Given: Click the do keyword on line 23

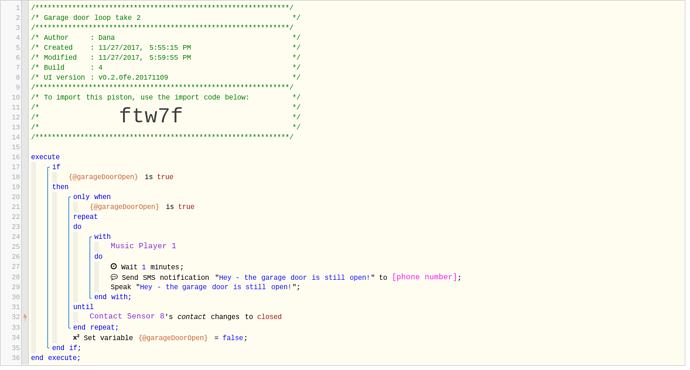Looking at the screenshot, I should [x=77, y=227].
